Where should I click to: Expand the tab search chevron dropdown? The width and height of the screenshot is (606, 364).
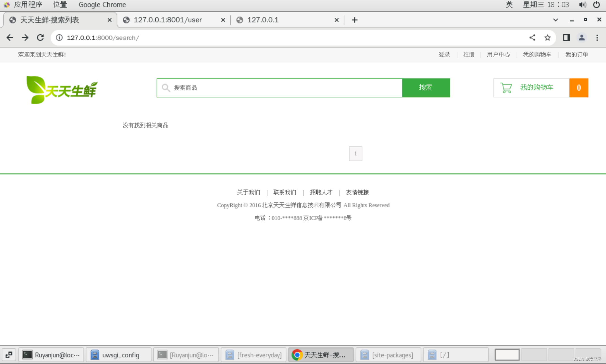pos(555,20)
